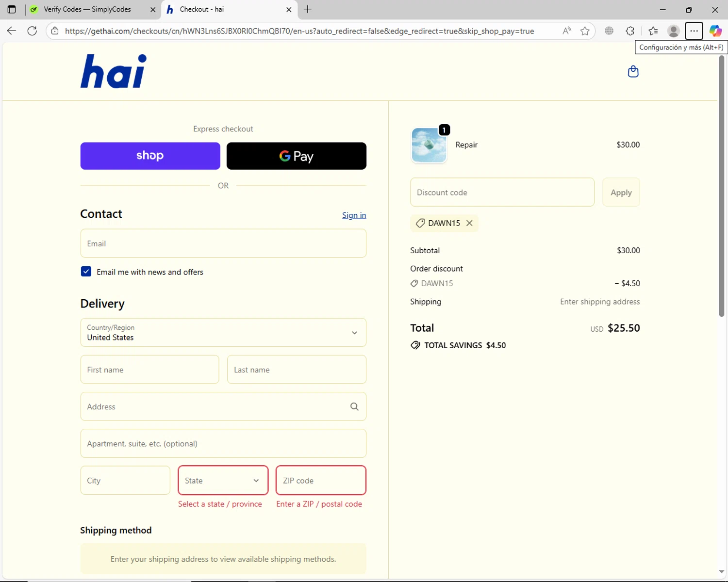Open the shopping bag cart icon
This screenshot has width=728, height=582.
point(633,72)
